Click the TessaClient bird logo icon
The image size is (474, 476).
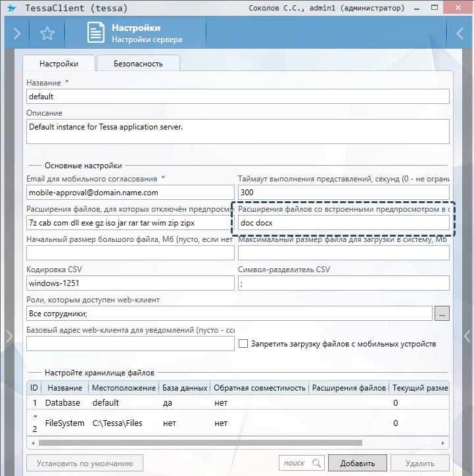click(11, 9)
